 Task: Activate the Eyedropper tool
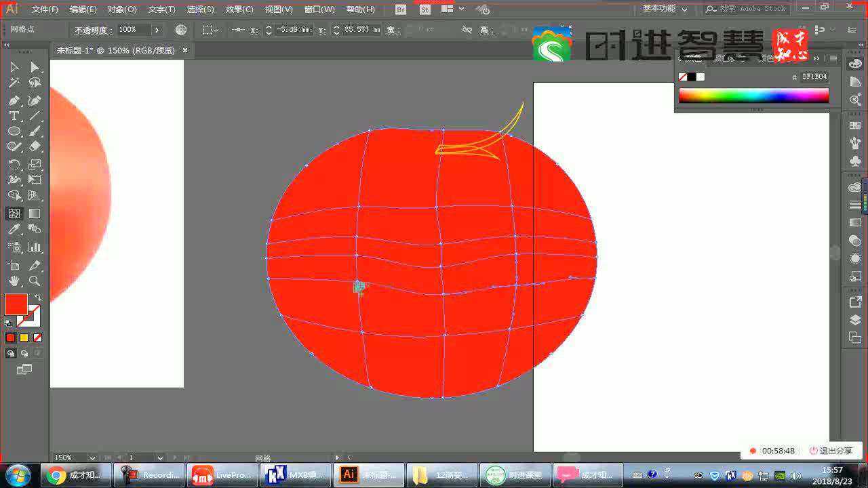[x=14, y=230]
